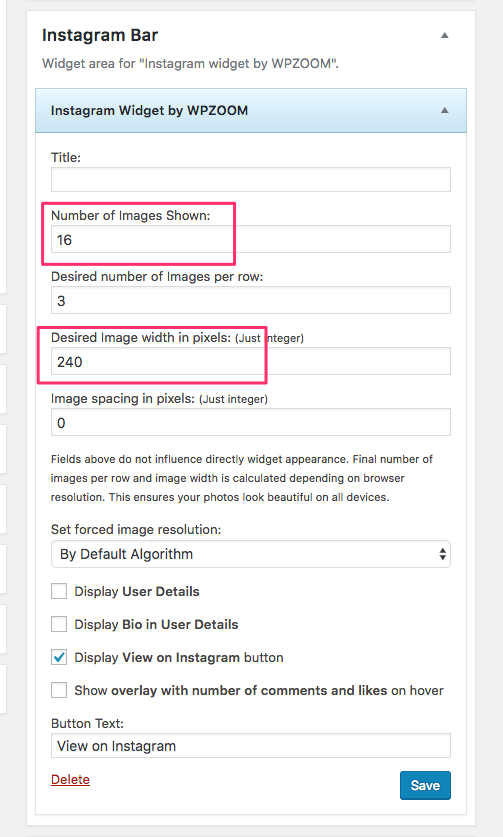Image resolution: width=503 pixels, height=837 pixels.
Task: Click the Instagram Bar heading
Action: point(100,35)
